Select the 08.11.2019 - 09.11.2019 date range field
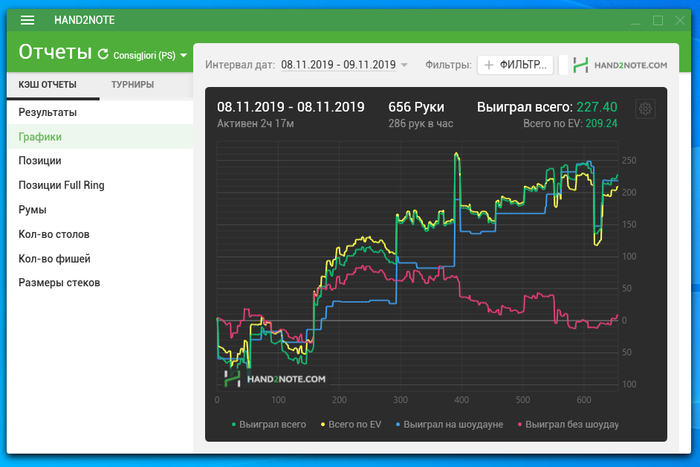 coord(338,65)
